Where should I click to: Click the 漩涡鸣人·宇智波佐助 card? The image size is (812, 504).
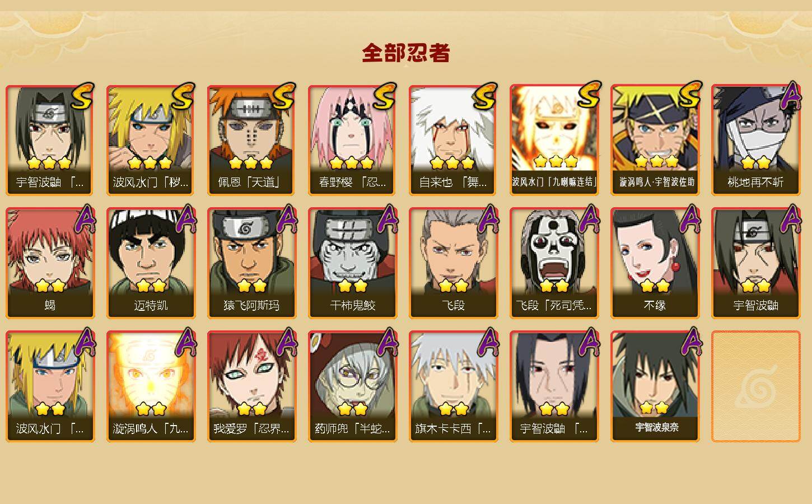655,140
